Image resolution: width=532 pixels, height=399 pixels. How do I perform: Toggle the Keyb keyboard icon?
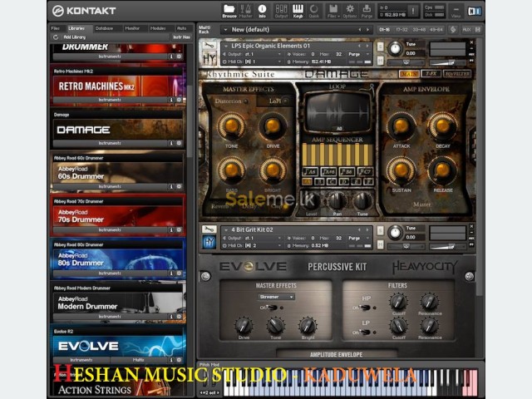[x=298, y=11]
